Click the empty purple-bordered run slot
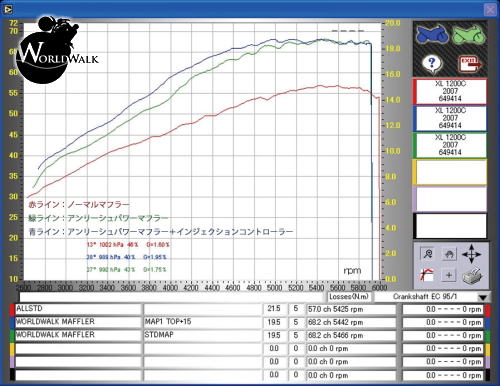 [450, 199]
